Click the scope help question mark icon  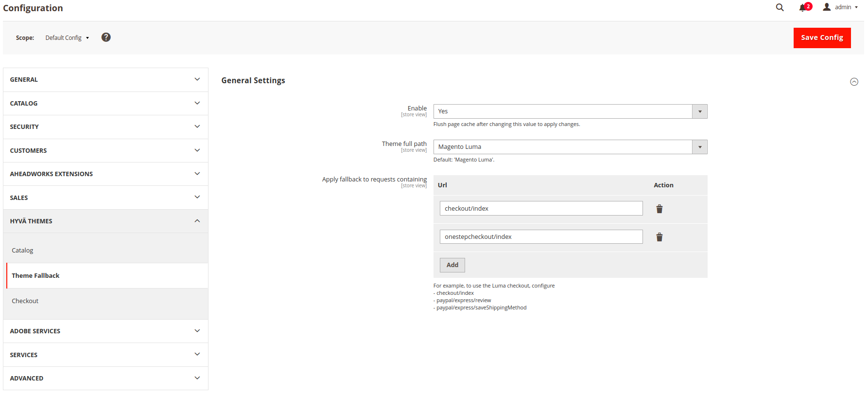[x=106, y=37]
